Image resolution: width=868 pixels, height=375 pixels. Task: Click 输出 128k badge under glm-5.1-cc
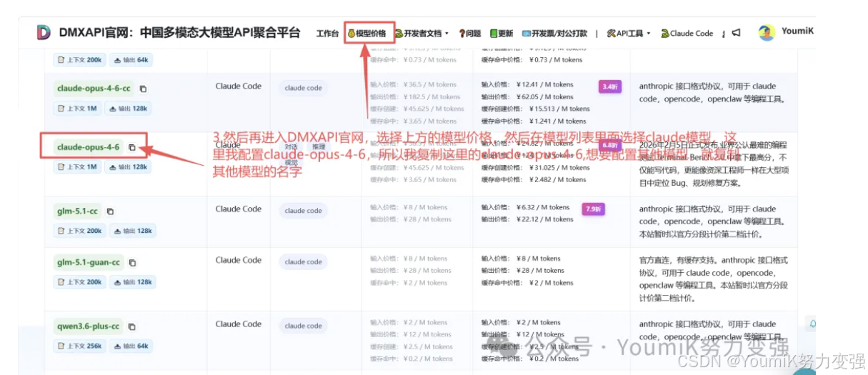tap(134, 231)
